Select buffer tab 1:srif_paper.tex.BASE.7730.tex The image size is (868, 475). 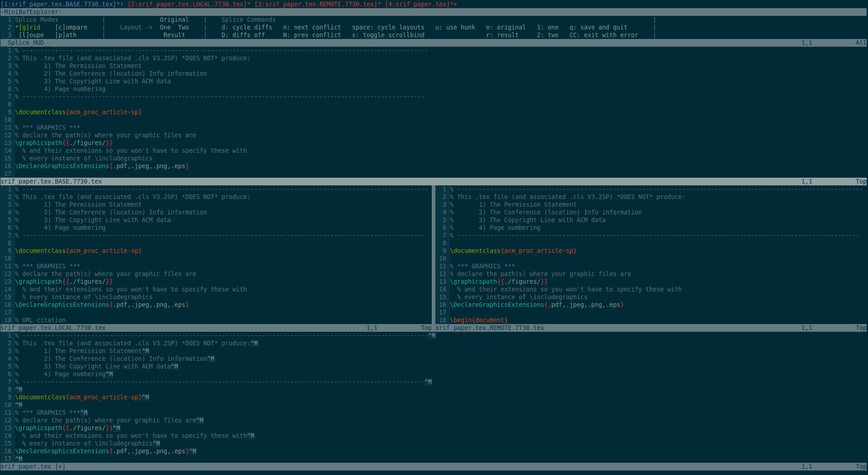(x=62, y=4)
